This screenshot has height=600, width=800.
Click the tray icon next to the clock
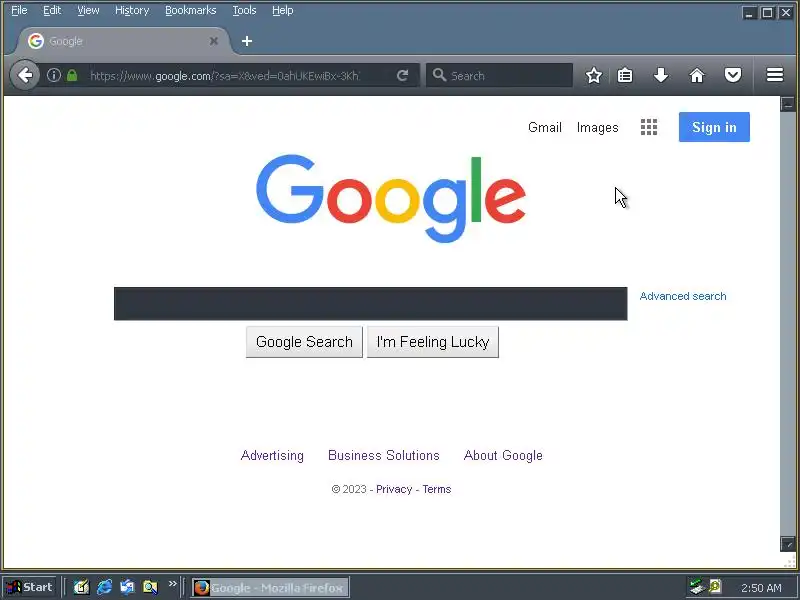[715, 586]
